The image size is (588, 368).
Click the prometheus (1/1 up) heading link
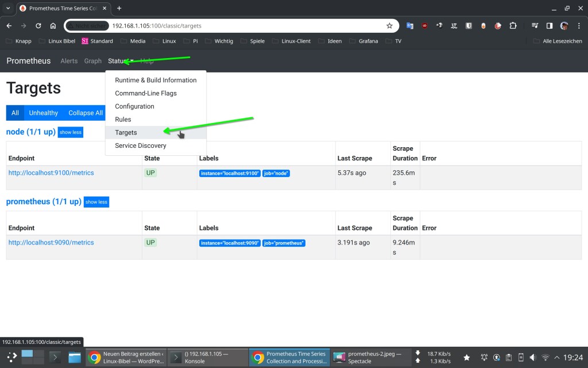[x=44, y=202]
